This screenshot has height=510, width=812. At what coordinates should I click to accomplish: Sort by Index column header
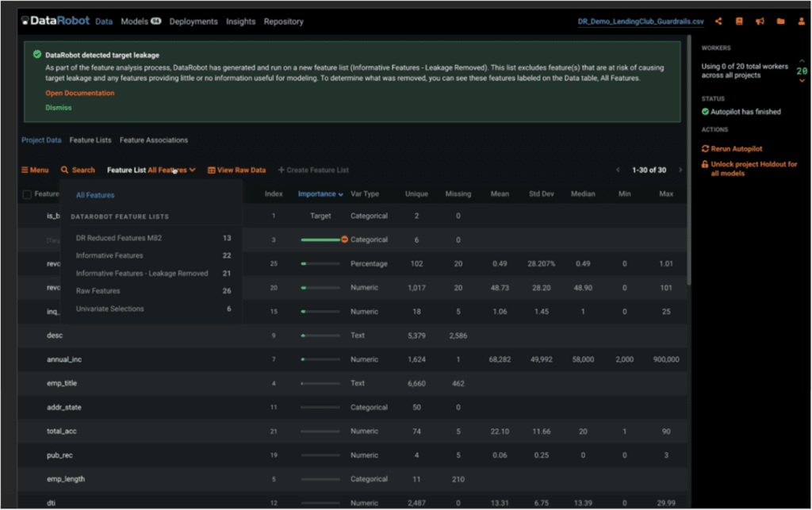(x=274, y=194)
